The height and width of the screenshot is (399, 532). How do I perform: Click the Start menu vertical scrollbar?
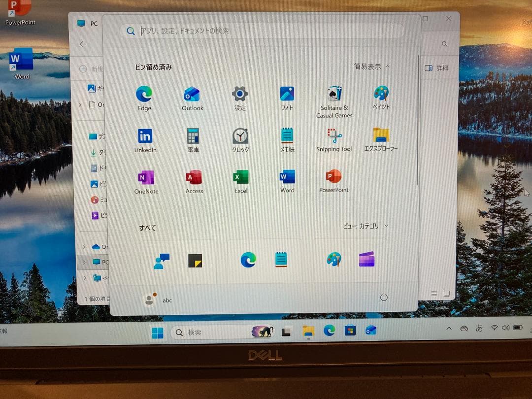tap(418, 121)
